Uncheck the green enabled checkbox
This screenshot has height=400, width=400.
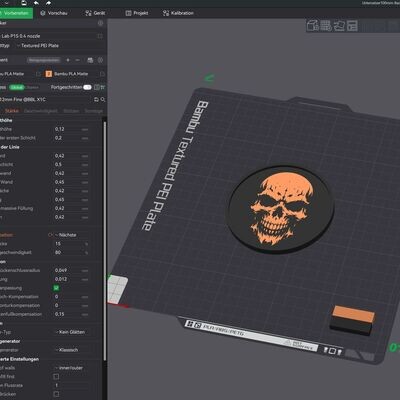[56, 288]
